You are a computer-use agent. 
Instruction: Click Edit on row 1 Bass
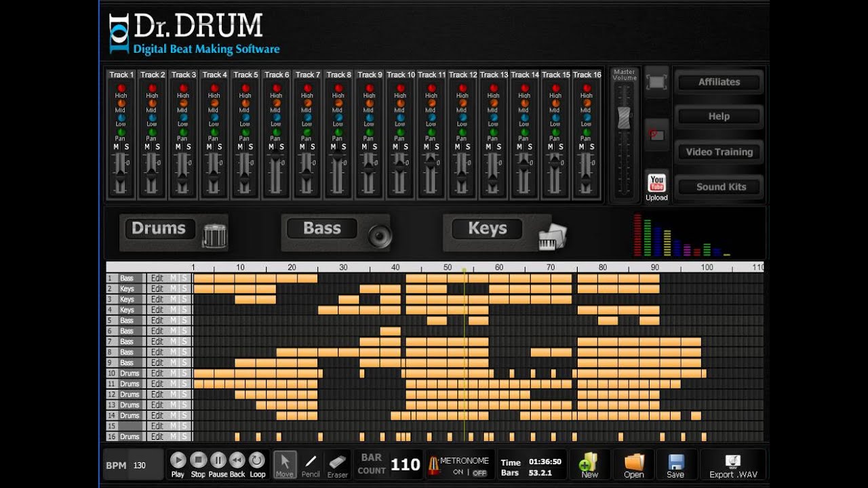(x=157, y=278)
